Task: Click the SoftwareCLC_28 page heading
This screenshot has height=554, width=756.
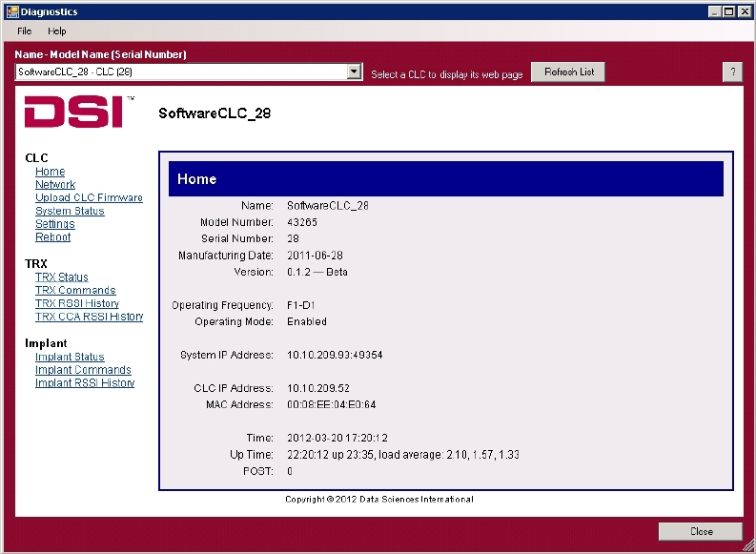Action: (215, 113)
